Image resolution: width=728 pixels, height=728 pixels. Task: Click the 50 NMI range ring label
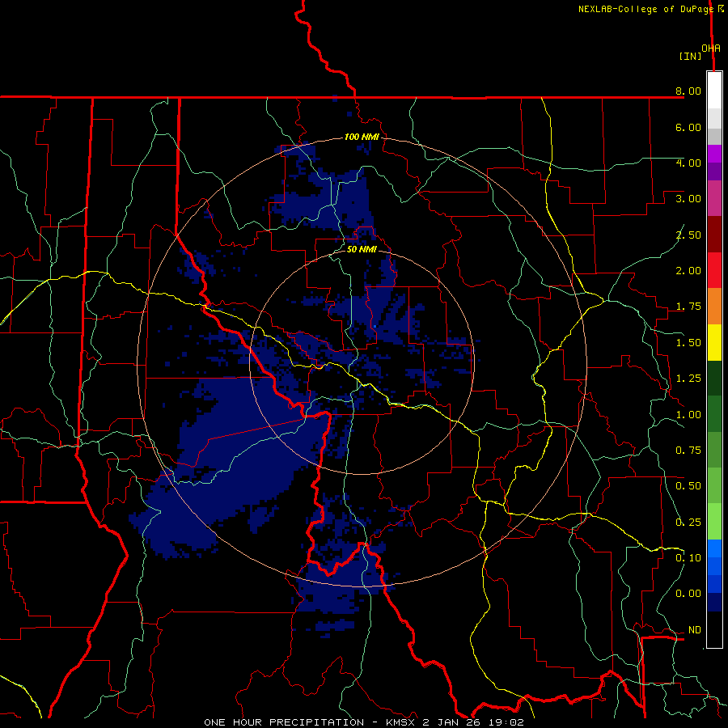(x=362, y=249)
